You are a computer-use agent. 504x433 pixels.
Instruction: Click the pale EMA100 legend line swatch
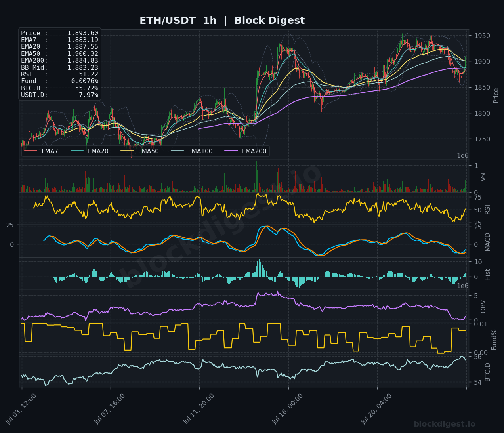(x=177, y=151)
